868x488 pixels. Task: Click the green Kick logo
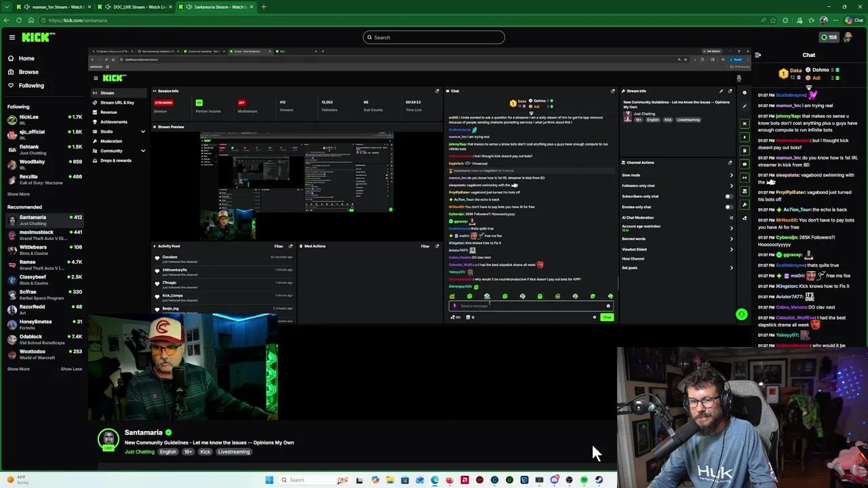coord(35,37)
